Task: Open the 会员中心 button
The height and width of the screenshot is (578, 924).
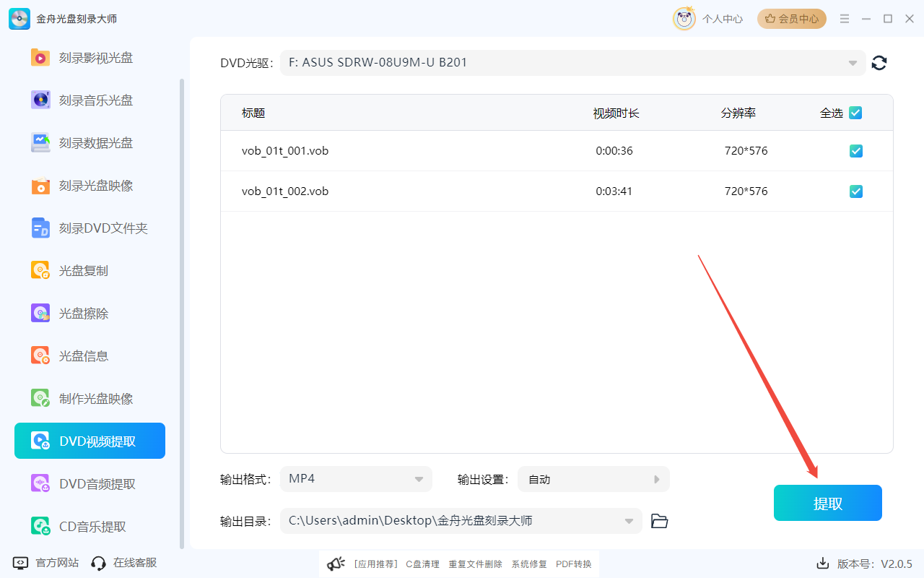Action: 792,19
